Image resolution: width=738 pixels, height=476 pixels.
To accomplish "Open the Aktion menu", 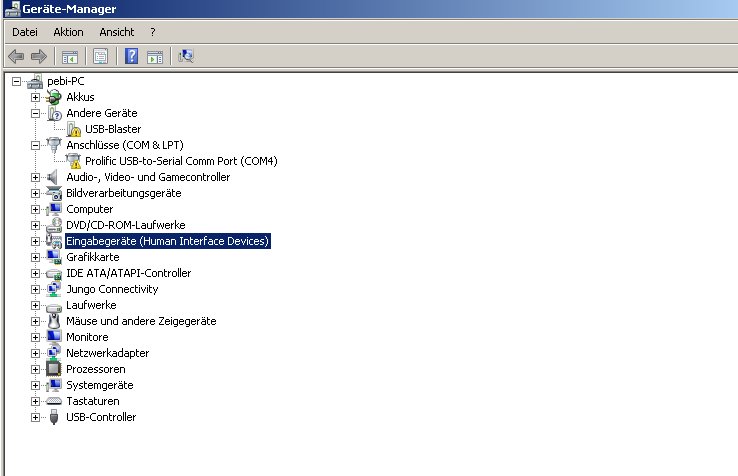I will coord(68,32).
